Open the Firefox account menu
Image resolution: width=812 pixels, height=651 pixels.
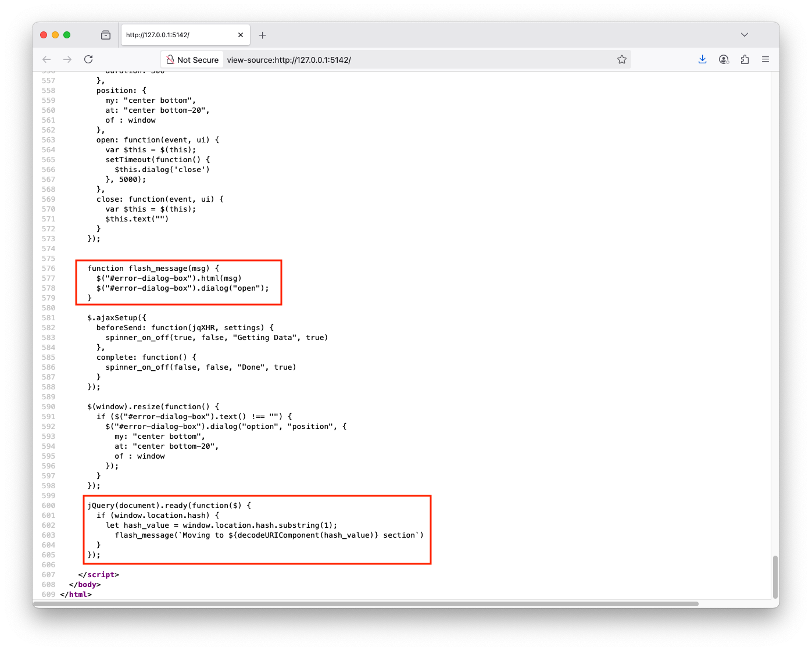click(x=724, y=59)
